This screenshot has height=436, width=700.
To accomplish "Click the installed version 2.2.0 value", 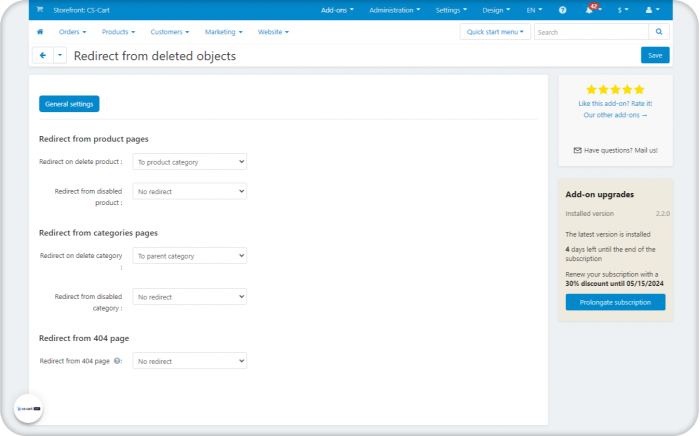I will [662, 214].
